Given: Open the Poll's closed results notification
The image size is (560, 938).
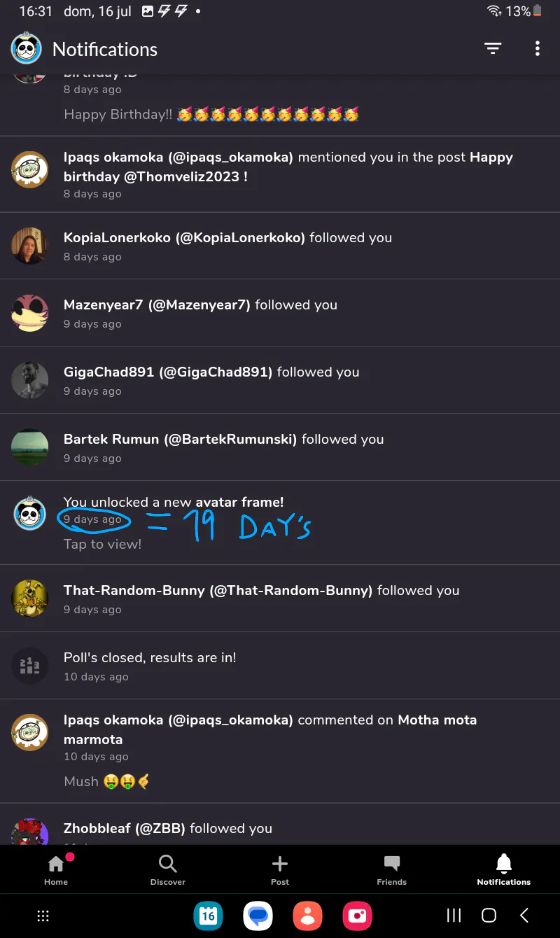Looking at the screenshot, I should click(x=280, y=666).
